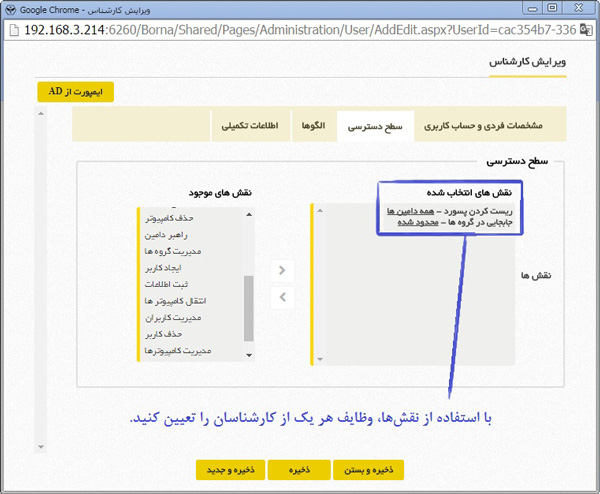600x494 pixels.
Task: Click the ذخیره button
Action: coord(299,470)
